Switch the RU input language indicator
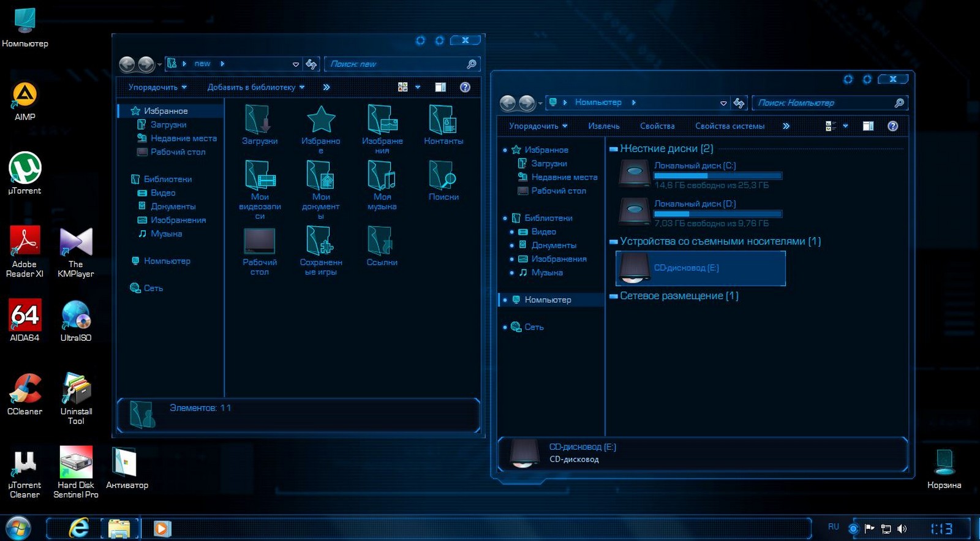 [833, 527]
